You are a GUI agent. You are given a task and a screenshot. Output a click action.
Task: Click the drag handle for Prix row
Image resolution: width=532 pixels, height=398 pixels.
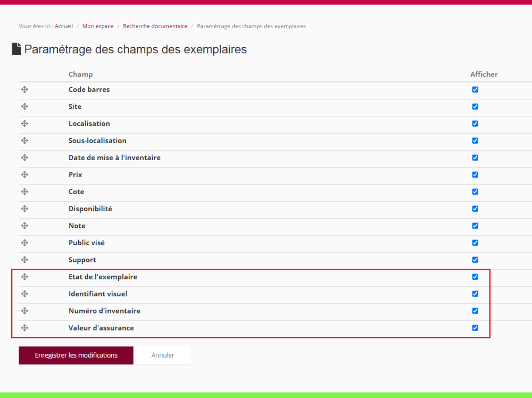(24, 175)
